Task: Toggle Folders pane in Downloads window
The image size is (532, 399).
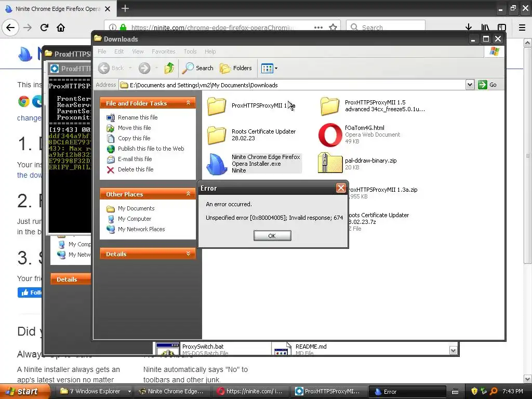Action: (x=236, y=68)
